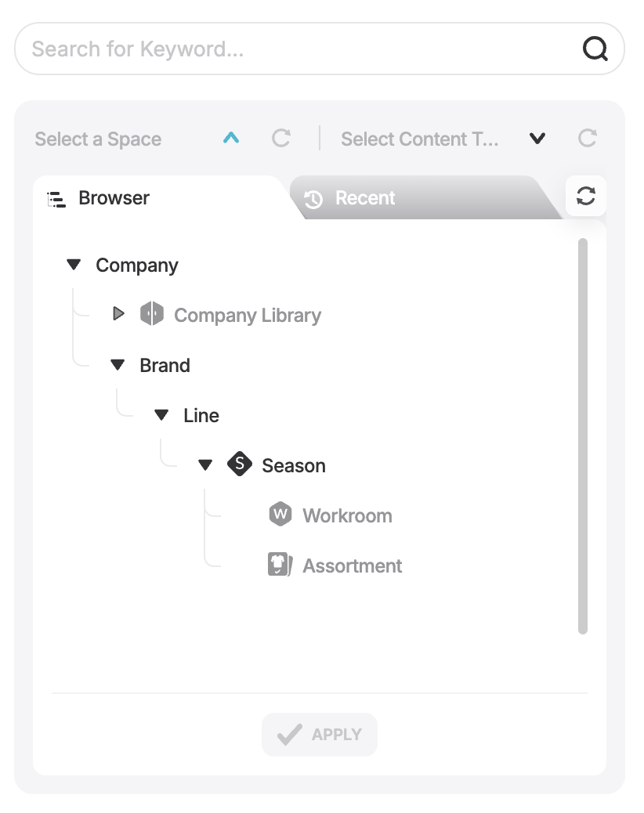Collapse the Season tree node
This screenshot has height=813, width=644.
pyautogui.click(x=205, y=465)
